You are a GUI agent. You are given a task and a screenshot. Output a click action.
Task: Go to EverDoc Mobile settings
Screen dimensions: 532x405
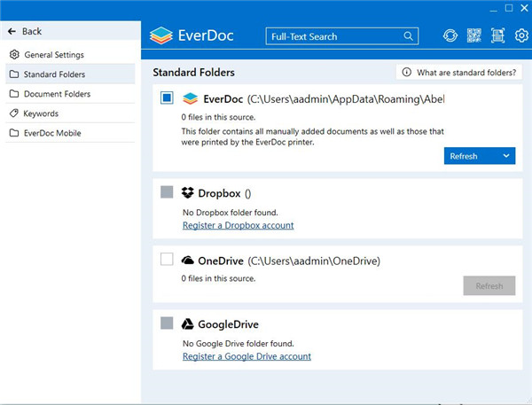click(x=56, y=133)
